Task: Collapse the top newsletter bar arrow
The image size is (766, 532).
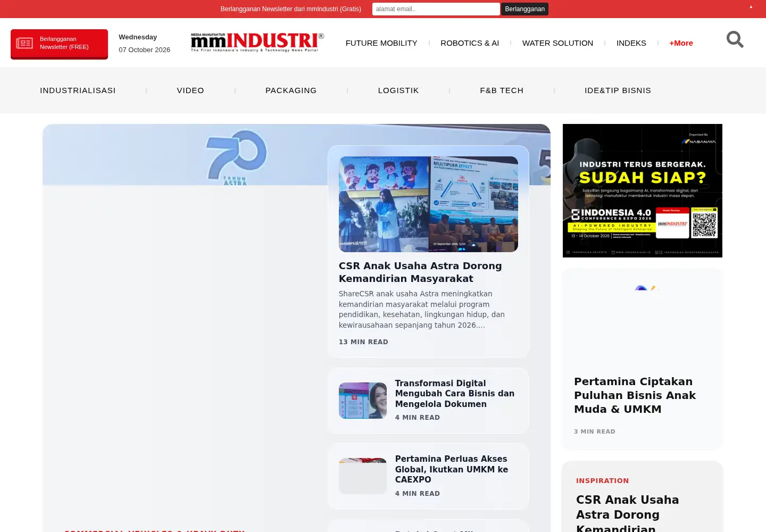Action: (751, 7)
